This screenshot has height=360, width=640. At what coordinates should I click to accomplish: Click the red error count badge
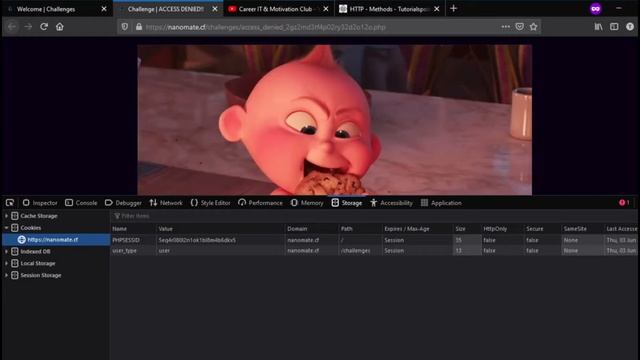coord(624,203)
